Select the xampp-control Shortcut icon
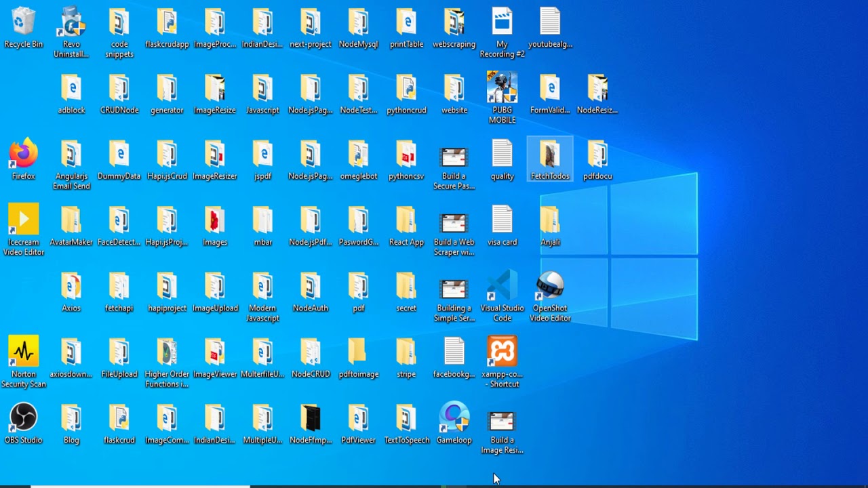 [x=502, y=352]
